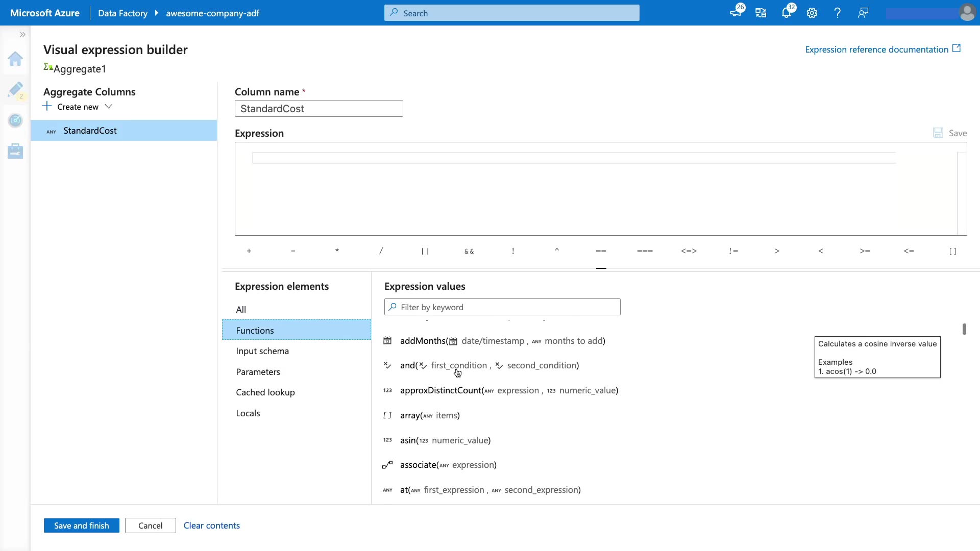Expand awesome-company-adf breadcrumb arrow
The image size is (980, 551).
[x=157, y=13]
